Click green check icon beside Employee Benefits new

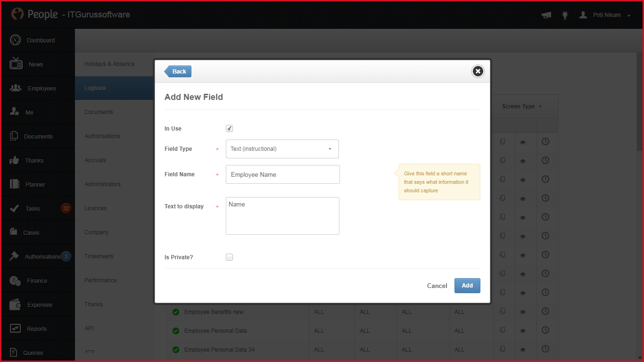click(x=176, y=312)
